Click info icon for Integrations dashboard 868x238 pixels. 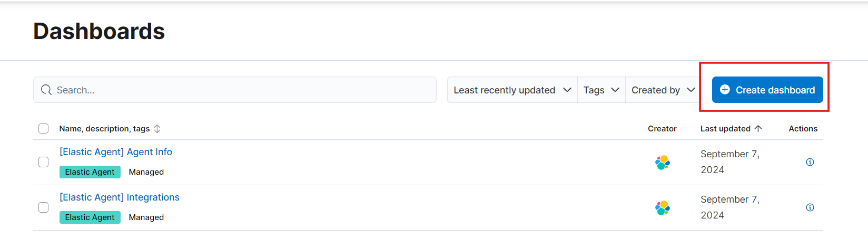click(x=810, y=207)
